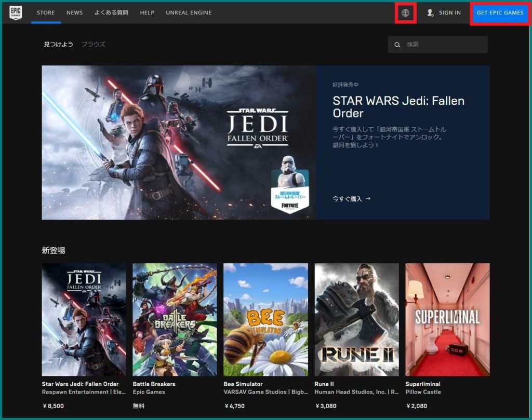The height and width of the screenshot is (420, 532).
Task: Click 'Battle Breakers' title text
Action: (x=154, y=384)
